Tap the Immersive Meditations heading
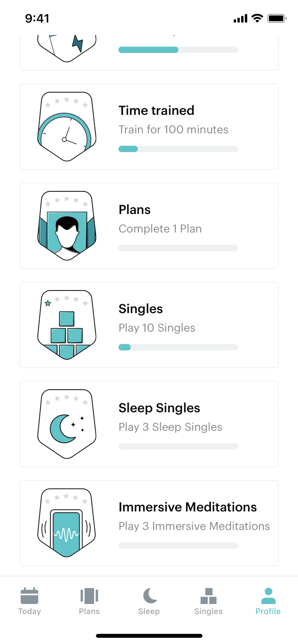The width and height of the screenshot is (298, 644). (x=187, y=507)
